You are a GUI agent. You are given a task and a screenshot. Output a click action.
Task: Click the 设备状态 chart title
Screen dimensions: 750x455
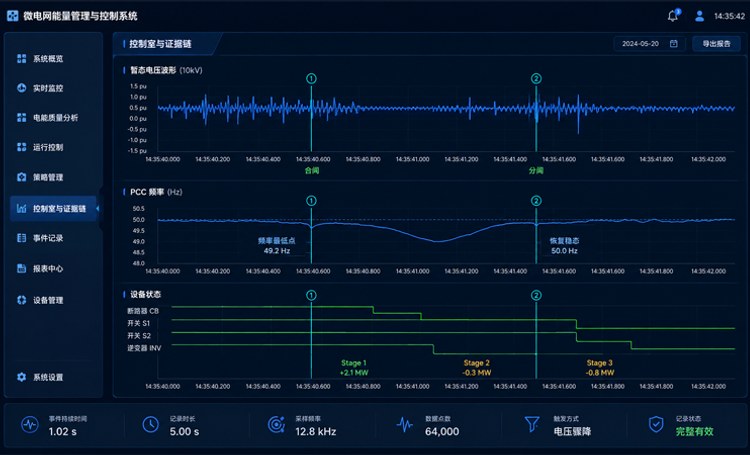145,294
